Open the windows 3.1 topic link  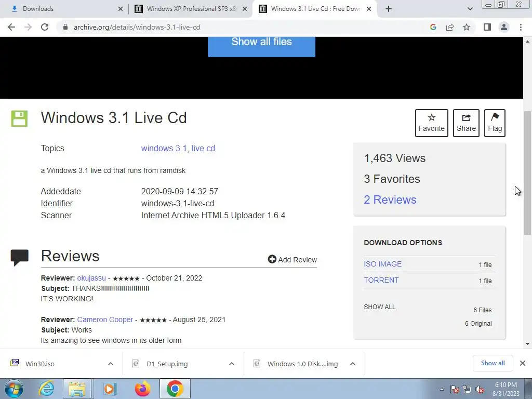click(x=164, y=148)
